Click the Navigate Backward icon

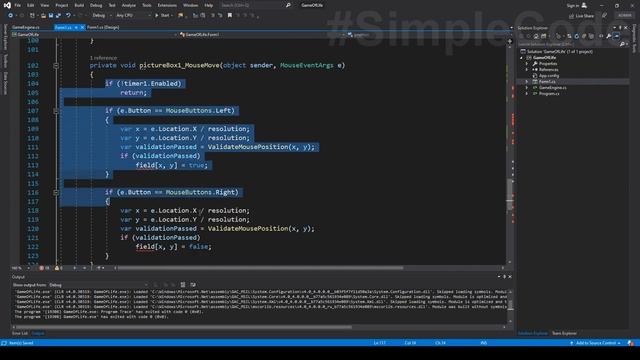[x=11, y=16]
